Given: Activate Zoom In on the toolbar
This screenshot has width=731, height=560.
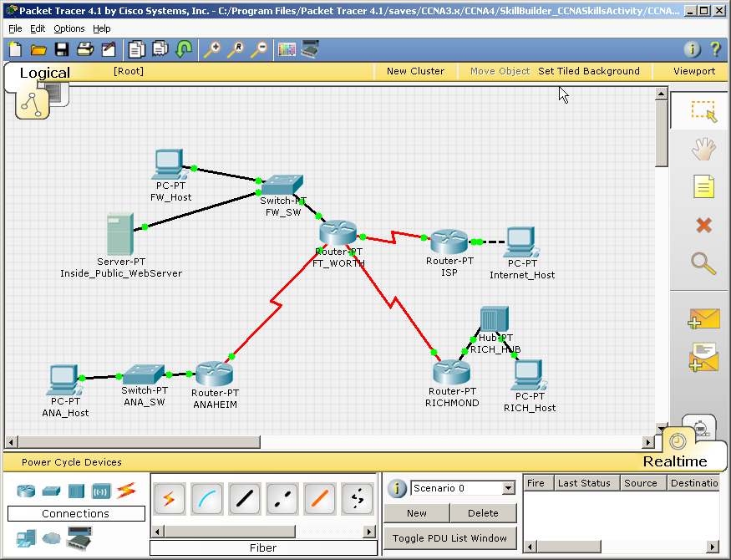Looking at the screenshot, I should [217, 49].
